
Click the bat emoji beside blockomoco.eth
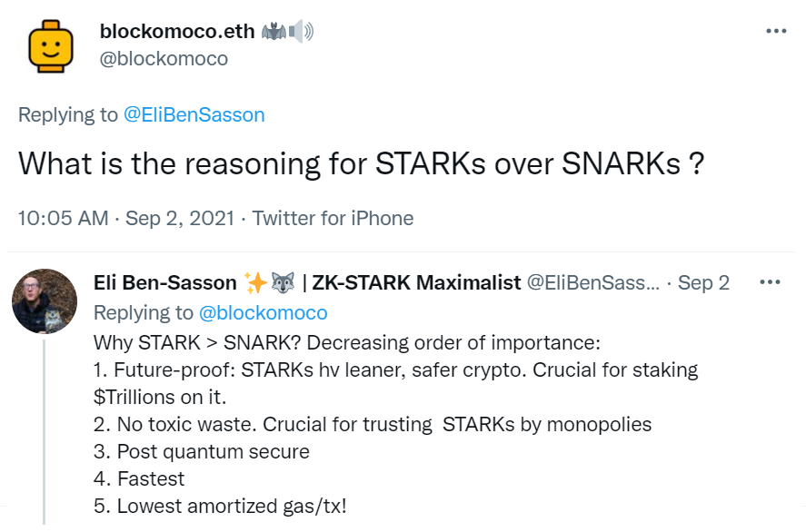pyautogui.click(x=274, y=32)
